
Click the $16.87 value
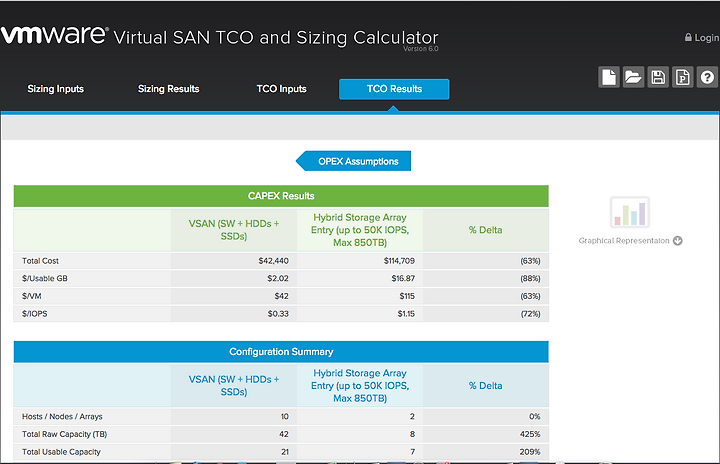tap(403, 278)
